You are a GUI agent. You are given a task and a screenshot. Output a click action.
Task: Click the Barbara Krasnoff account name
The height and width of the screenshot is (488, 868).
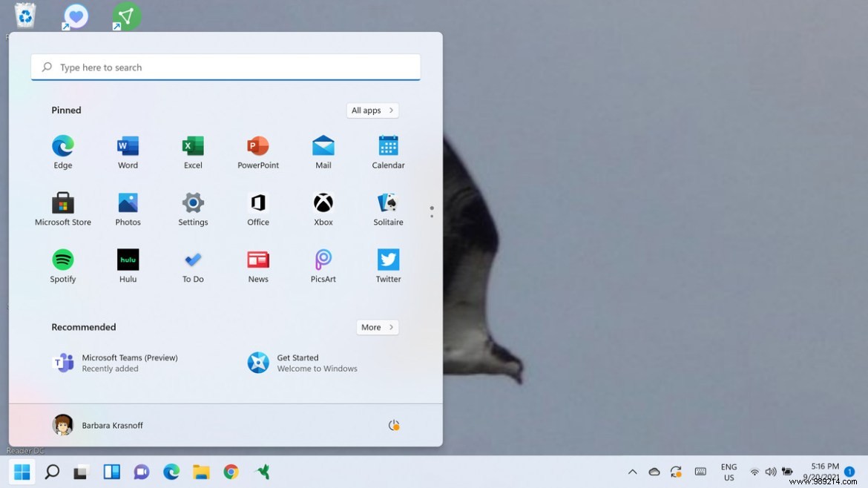(113, 425)
